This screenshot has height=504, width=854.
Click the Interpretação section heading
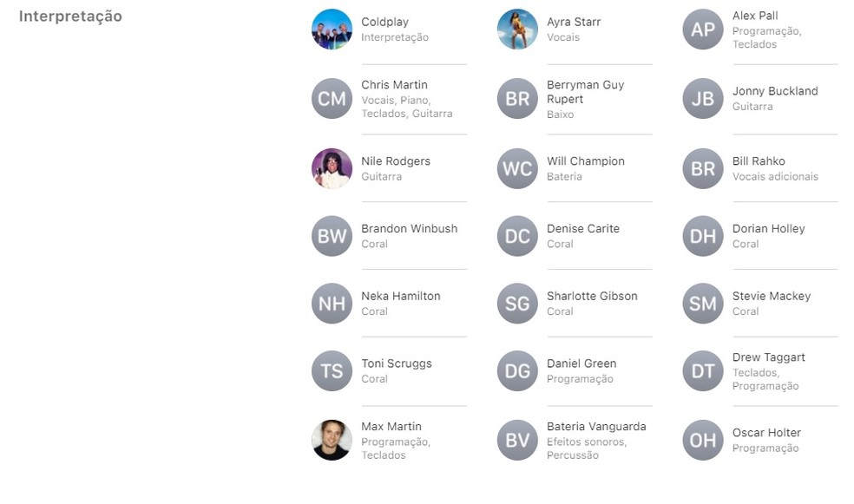[x=70, y=16]
